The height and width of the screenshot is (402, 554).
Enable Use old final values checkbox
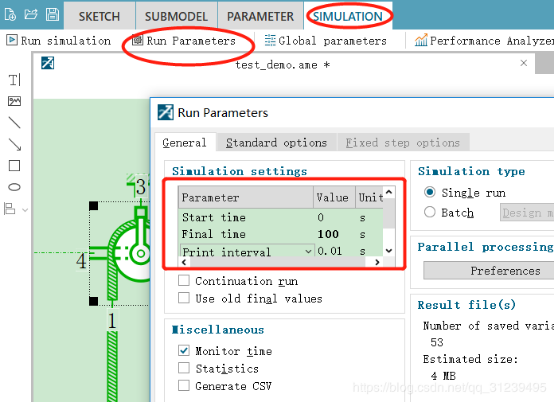(x=184, y=298)
